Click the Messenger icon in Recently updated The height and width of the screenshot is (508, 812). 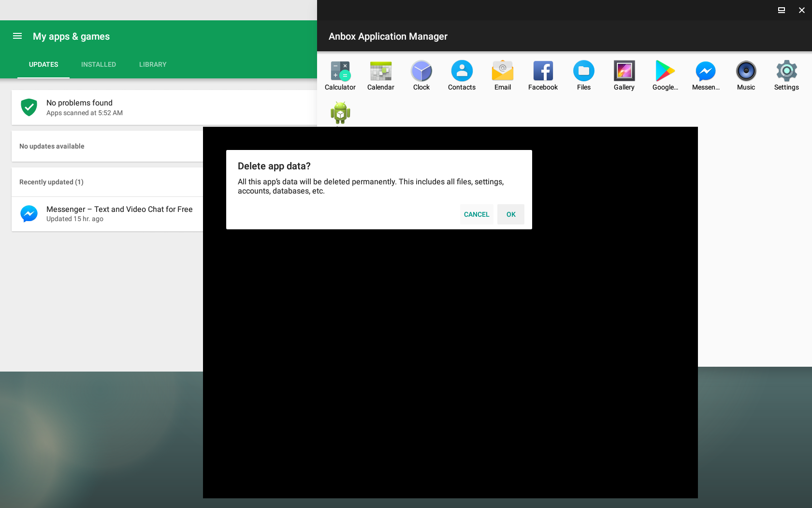(x=29, y=214)
